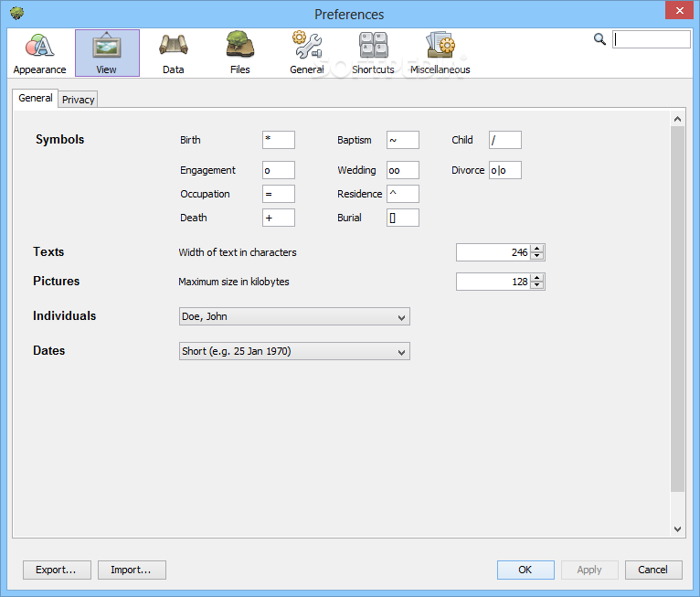The image size is (700, 597).
Task: Click the Individuals section heading
Action: click(x=65, y=316)
